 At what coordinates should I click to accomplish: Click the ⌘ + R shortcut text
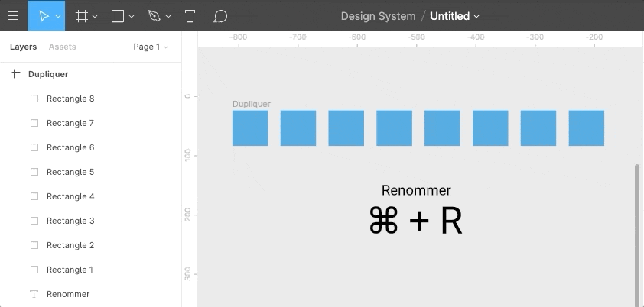coord(415,221)
